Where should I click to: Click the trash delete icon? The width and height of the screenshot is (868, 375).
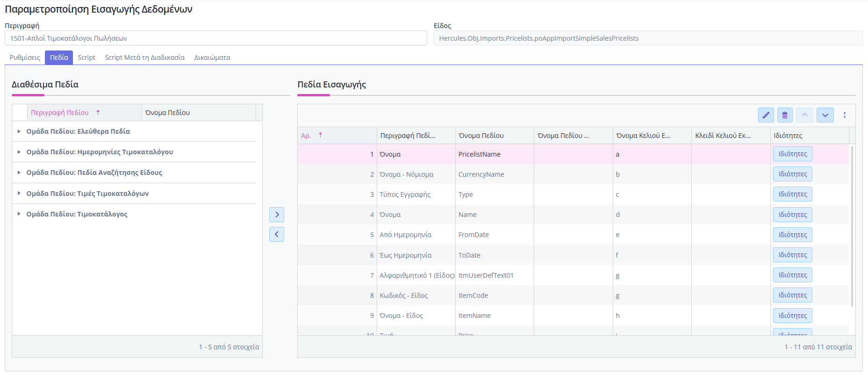785,115
